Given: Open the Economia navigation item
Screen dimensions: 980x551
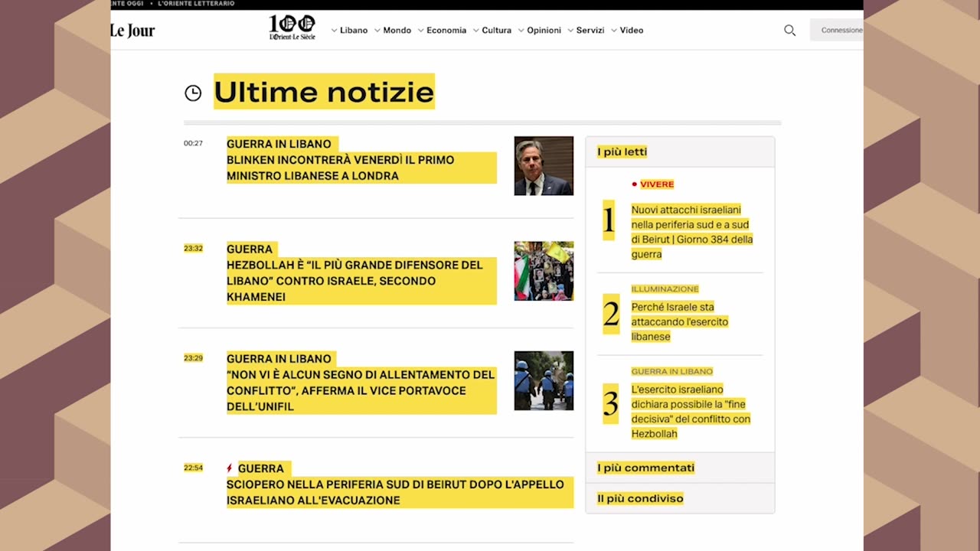Looking at the screenshot, I should [446, 31].
